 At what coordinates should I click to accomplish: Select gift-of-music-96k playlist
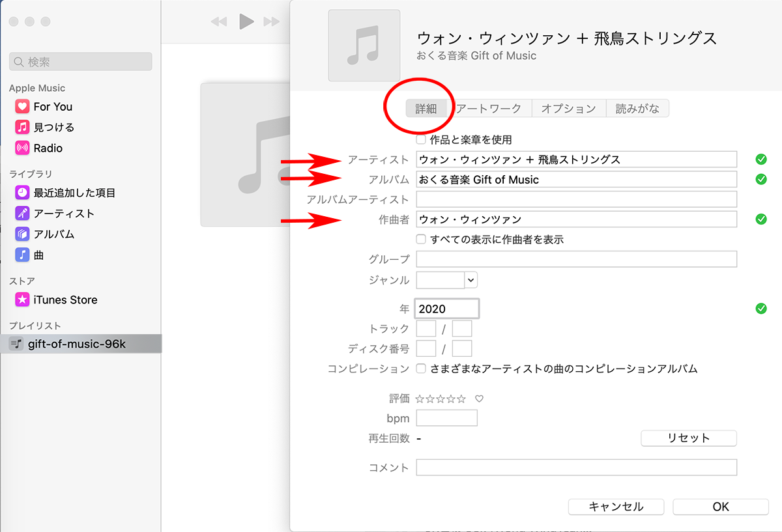(x=76, y=344)
